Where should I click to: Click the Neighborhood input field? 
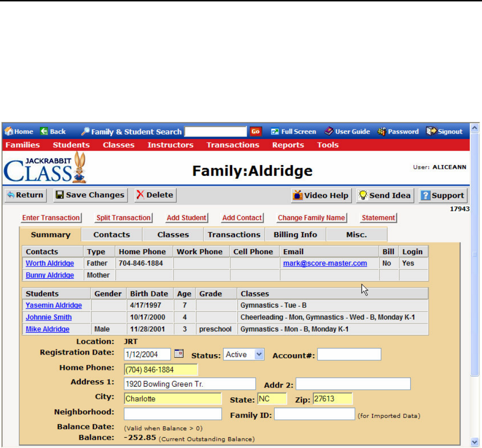coord(173,414)
